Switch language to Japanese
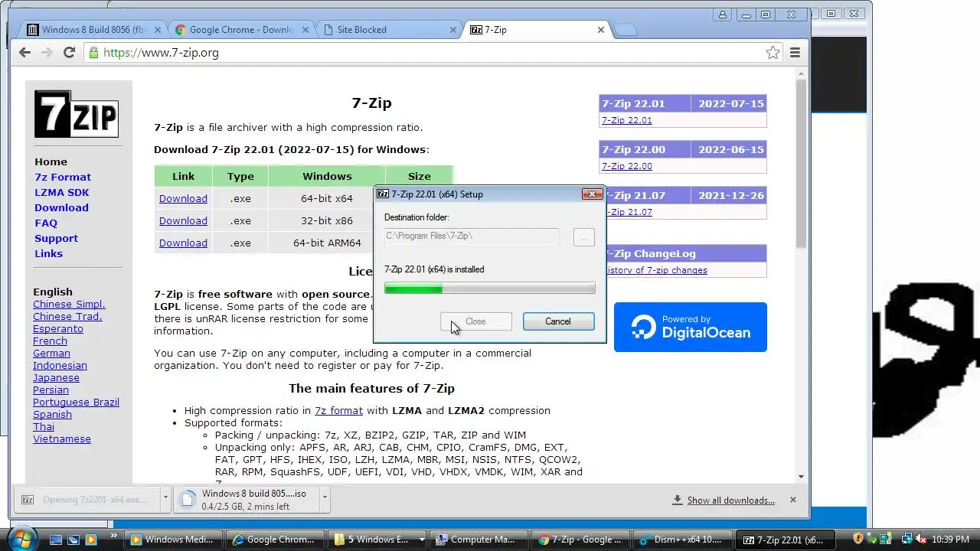 pos(56,377)
